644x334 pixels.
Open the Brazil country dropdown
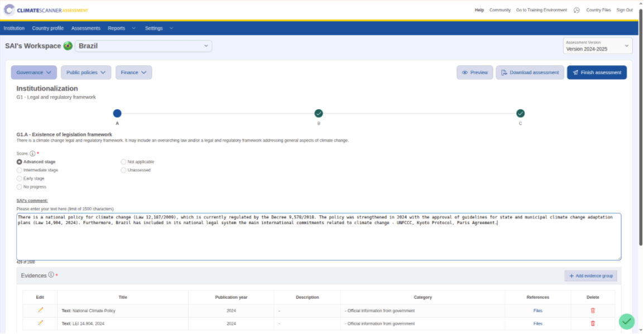coord(143,46)
